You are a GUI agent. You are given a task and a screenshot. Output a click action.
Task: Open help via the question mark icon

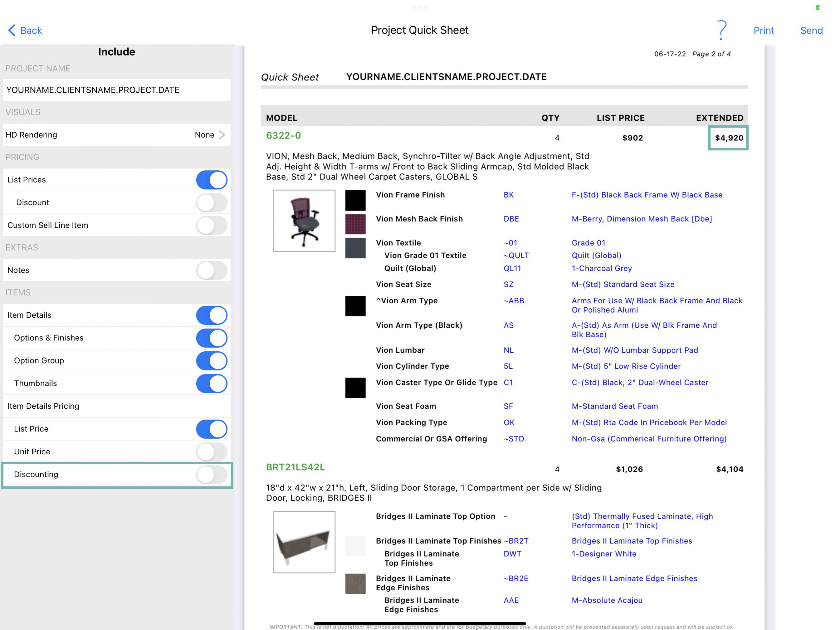[x=721, y=31]
